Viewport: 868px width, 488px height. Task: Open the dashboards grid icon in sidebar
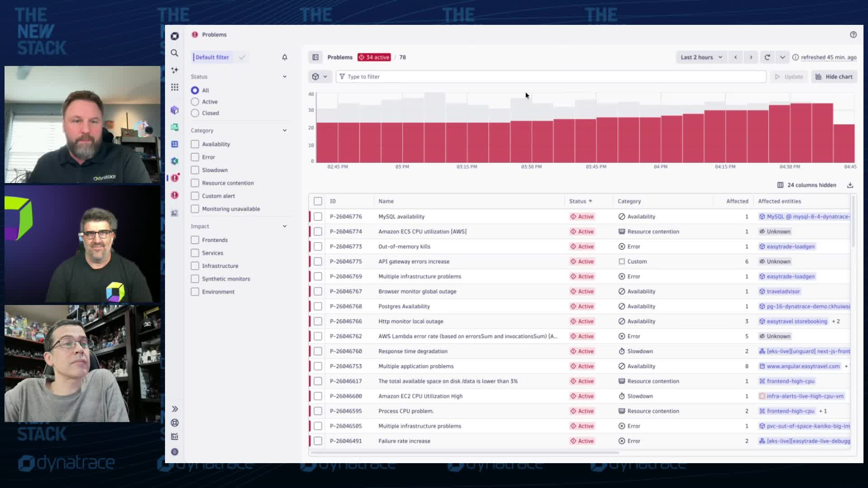pyautogui.click(x=175, y=145)
